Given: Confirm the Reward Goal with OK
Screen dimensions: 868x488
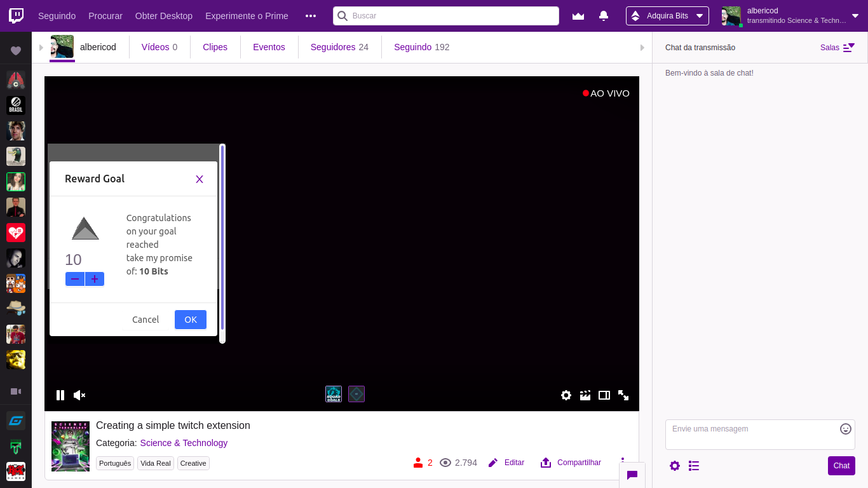Looking at the screenshot, I should 191,320.
